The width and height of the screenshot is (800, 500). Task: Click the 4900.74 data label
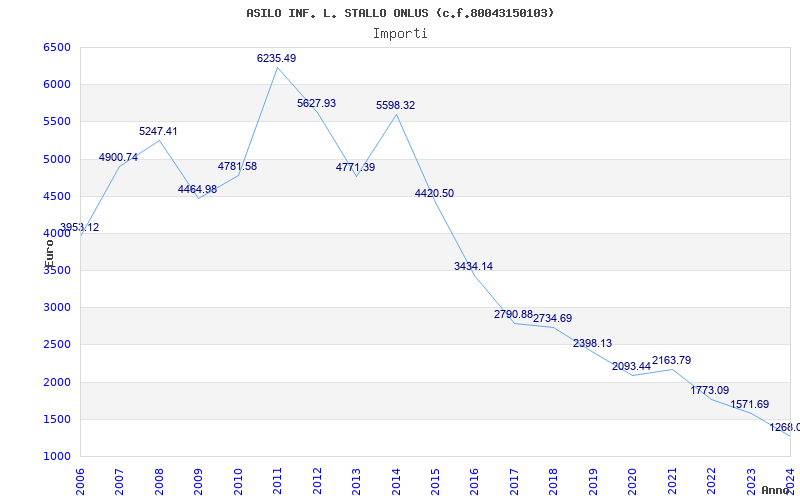pos(118,157)
